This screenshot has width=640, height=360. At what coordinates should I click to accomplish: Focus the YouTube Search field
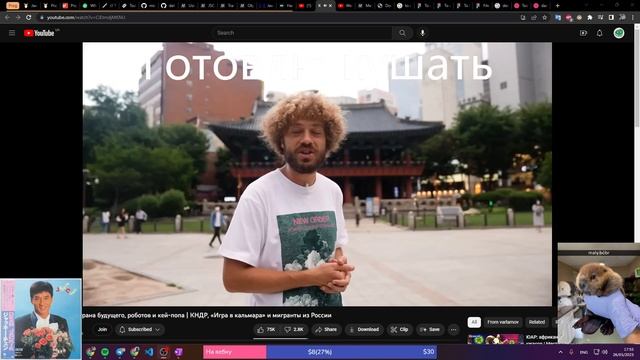click(302, 33)
